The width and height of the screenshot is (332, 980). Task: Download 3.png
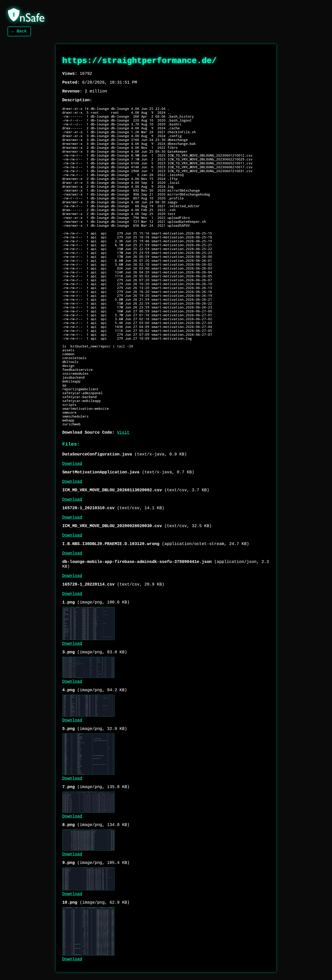pyautogui.click(x=72, y=681)
